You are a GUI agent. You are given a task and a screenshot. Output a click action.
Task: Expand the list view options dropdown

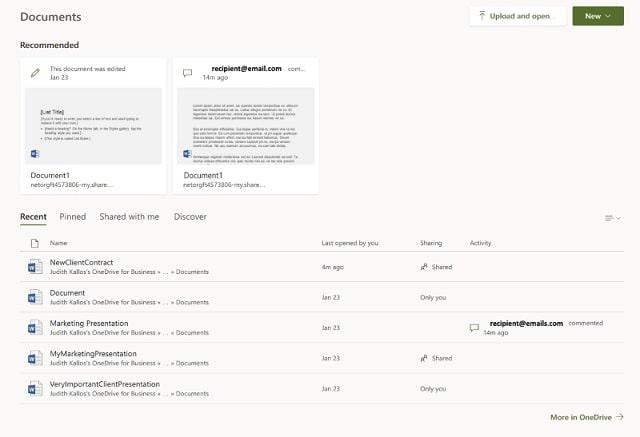coord(612,217)
